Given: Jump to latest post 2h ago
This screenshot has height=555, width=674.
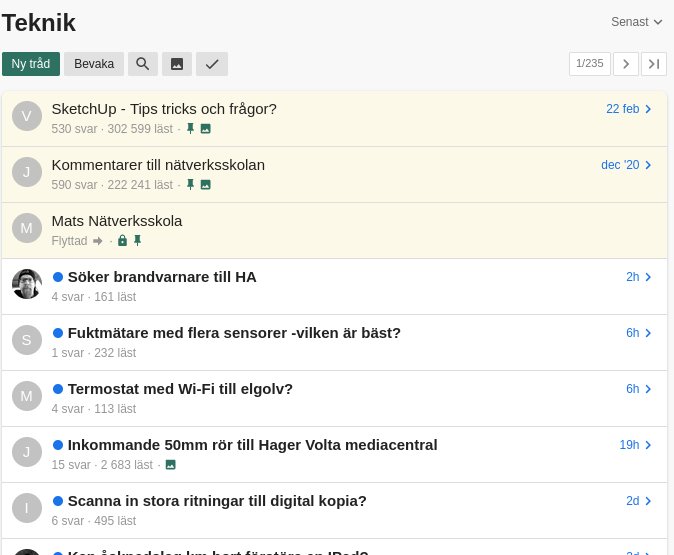Looking at the screenshot, I should coord(638,277).
